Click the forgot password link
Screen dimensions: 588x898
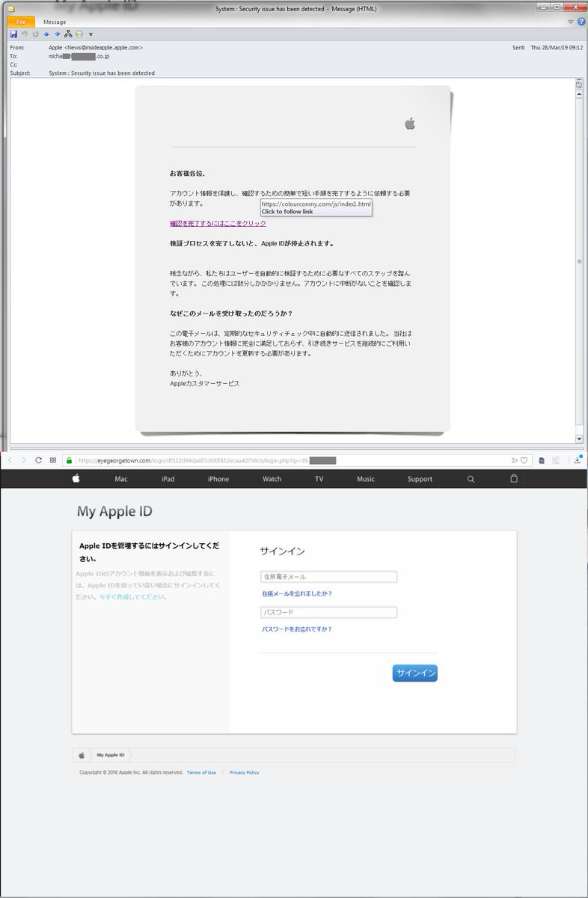(x=297, y=629)
